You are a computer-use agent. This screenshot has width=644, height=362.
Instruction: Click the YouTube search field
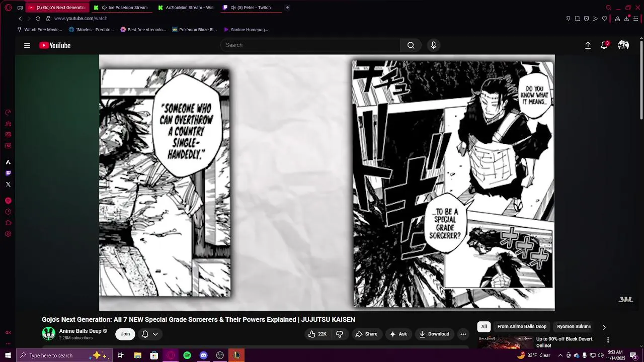tap(310, 45)
